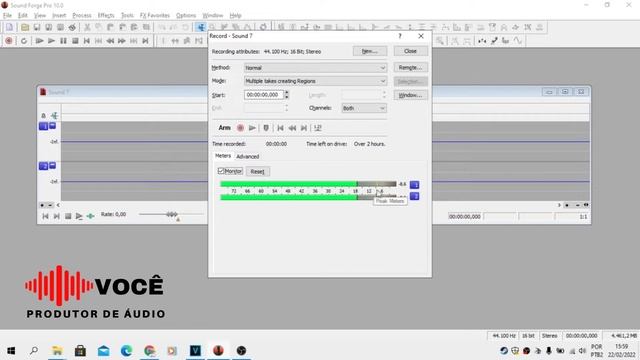Click the Remote... button in the Record dialog
The height and width of the screenshot is (360, 640).
(x=411, y=67)
